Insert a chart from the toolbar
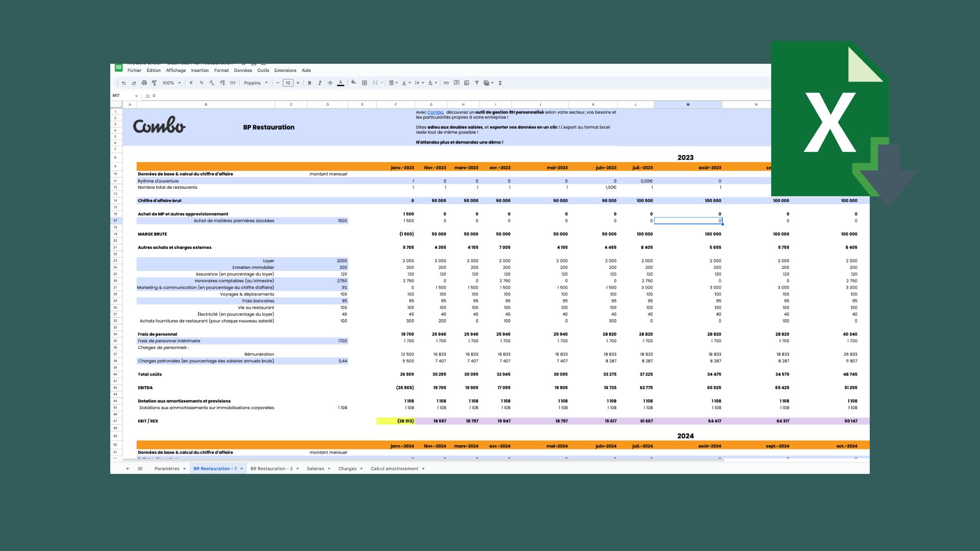980x551 pixels. (x=467, y=83)
